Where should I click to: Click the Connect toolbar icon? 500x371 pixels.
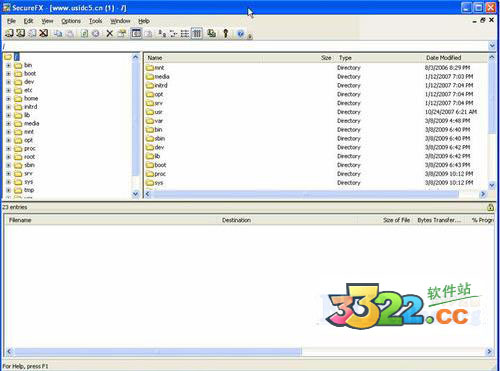pos(9,33)
